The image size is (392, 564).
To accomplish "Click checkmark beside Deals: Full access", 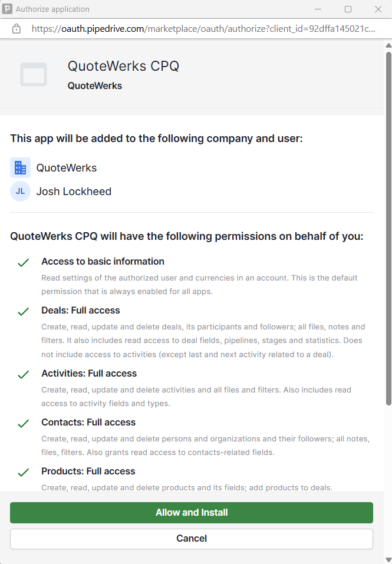I will click(24, 311).
